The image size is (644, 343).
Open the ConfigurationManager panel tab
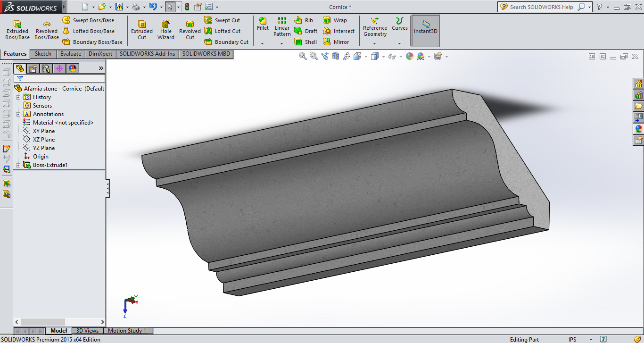click(46, 68)
